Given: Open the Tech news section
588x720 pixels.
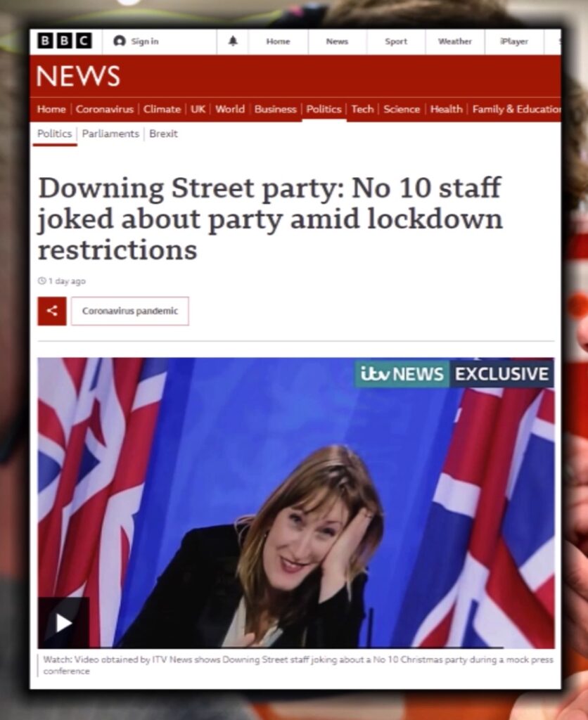Looking at the screenshot, I should pyautogui.click(x=362, y=109).
